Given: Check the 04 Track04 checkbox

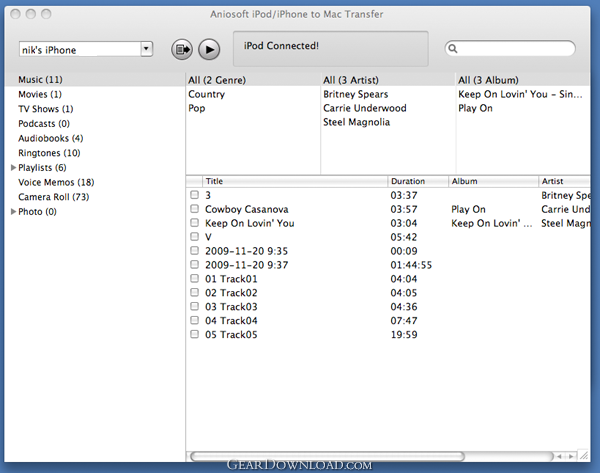Looking at the screenshot, I should [x=194, y=320].
